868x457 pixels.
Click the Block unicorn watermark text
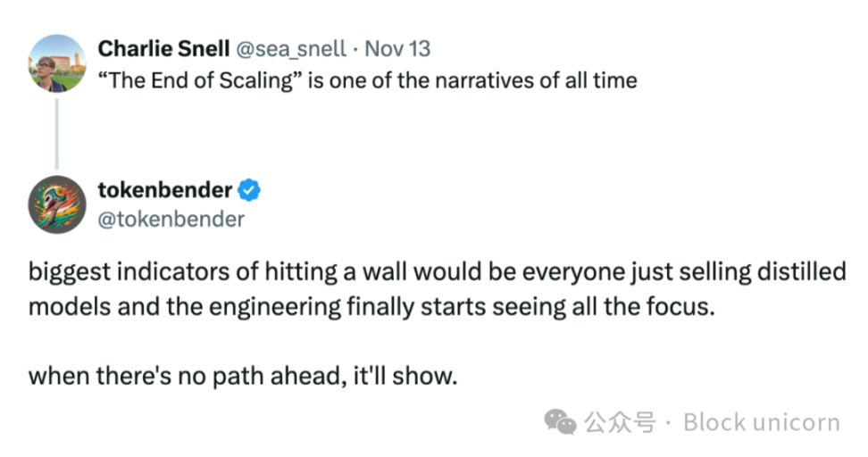pyautogui.click(x=762, y=421)
